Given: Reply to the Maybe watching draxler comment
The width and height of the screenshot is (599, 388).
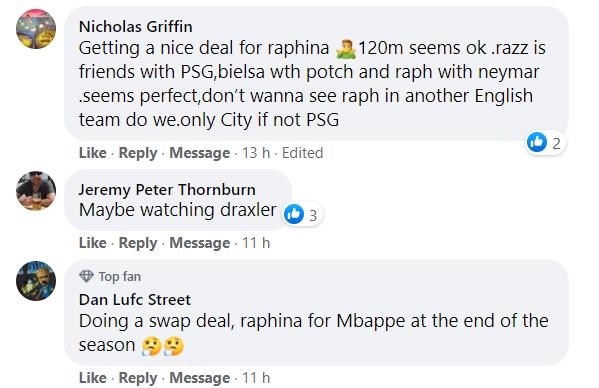Looking at the screenshot, I should pos(138,243).
